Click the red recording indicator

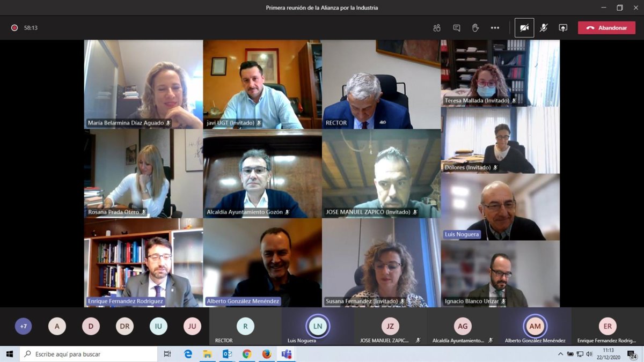tap(14, 28)
